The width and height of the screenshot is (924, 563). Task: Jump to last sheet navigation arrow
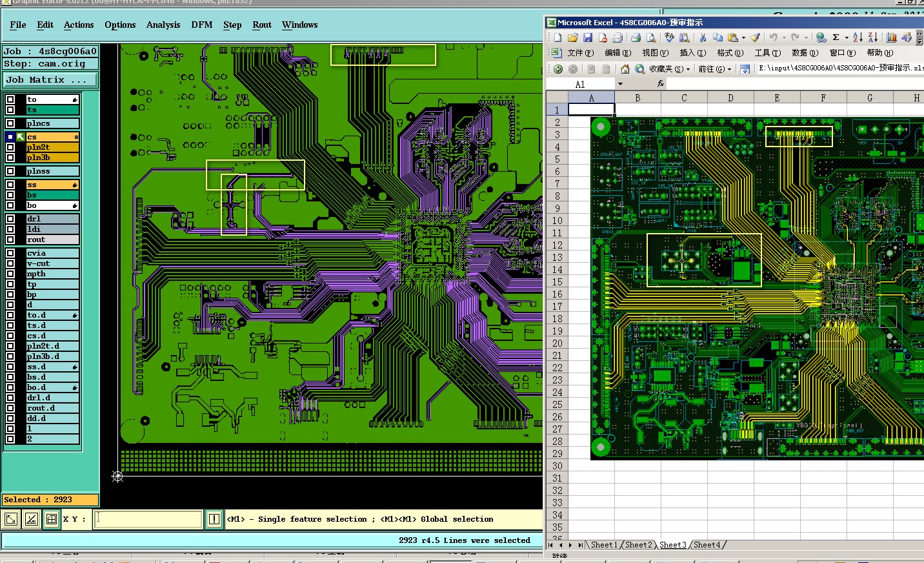click(580, 545)
